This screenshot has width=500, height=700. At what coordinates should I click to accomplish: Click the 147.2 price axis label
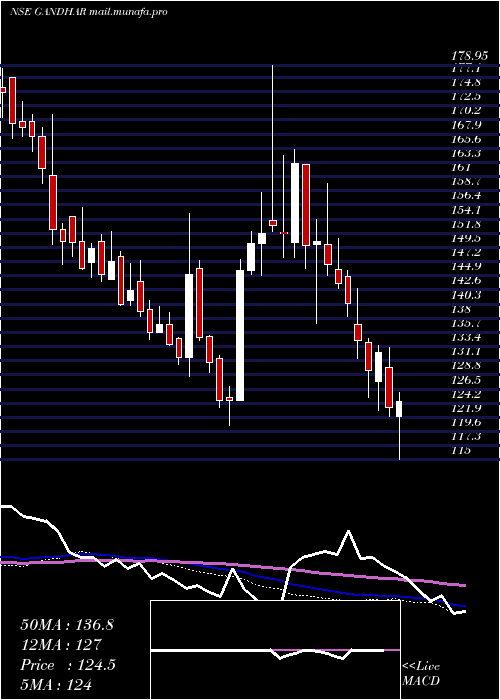[466, 253]
